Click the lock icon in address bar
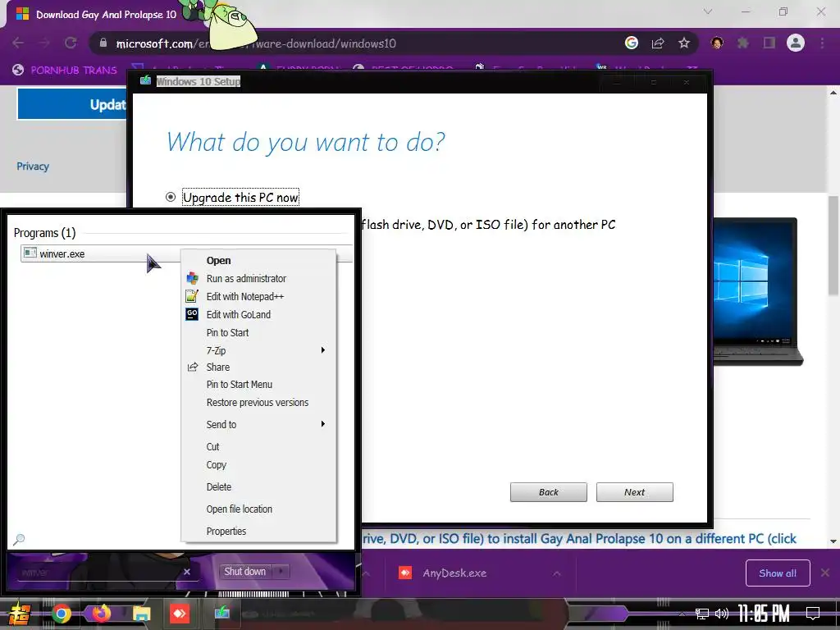Screen dimensions: 840x630 (x=103, y=43)
